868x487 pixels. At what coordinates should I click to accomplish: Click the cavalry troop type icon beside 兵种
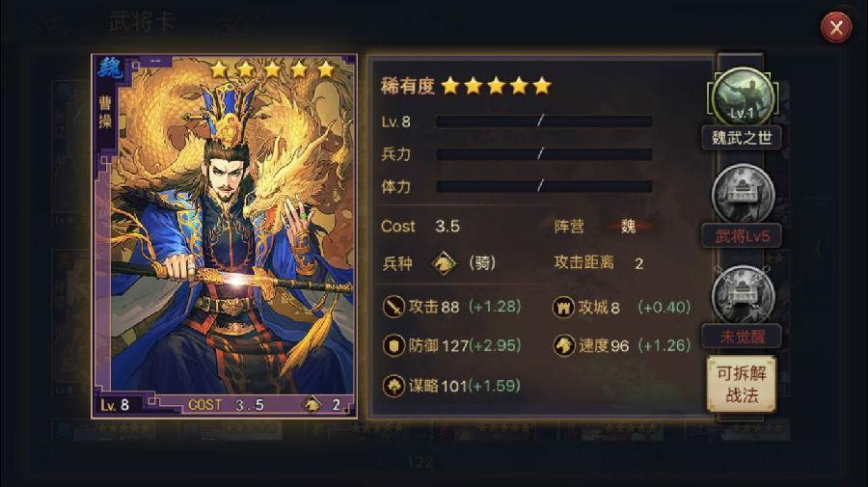[444, 263]
